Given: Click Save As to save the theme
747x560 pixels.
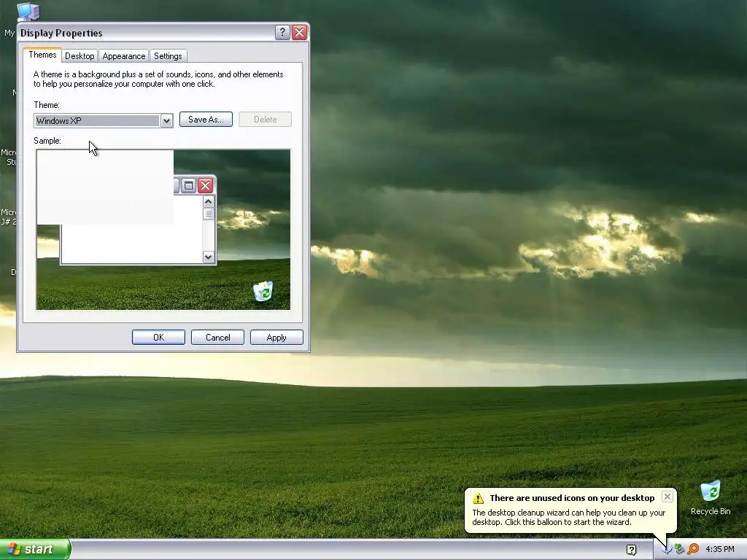Looking at the screenshot, I should click(206, 120).
